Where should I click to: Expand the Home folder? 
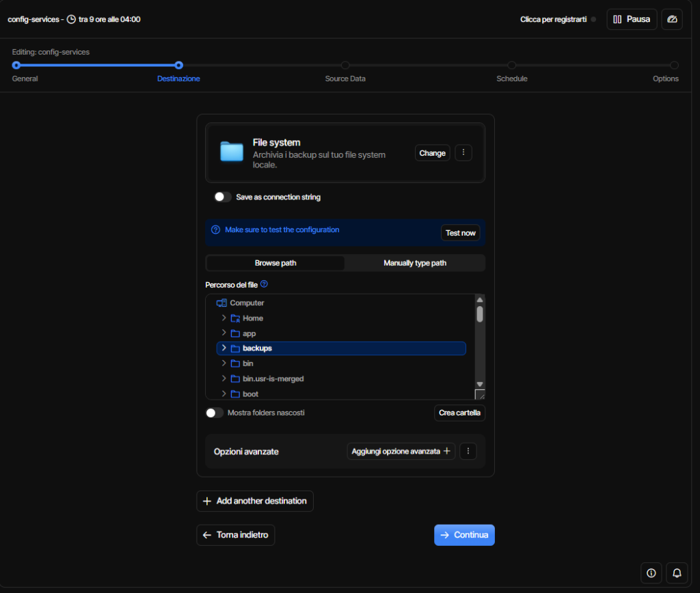click(x=224, y=318)
